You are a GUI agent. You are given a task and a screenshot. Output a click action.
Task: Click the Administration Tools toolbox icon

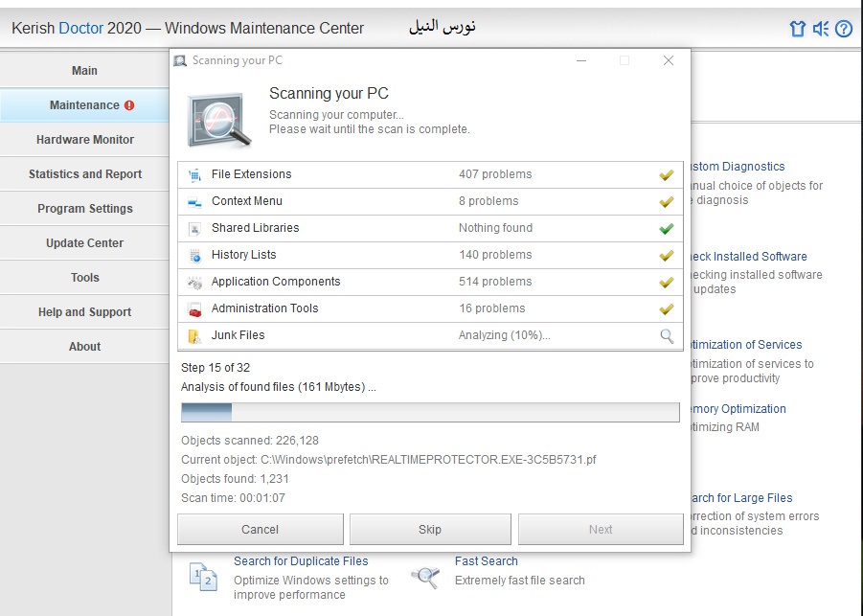(195, 308)
